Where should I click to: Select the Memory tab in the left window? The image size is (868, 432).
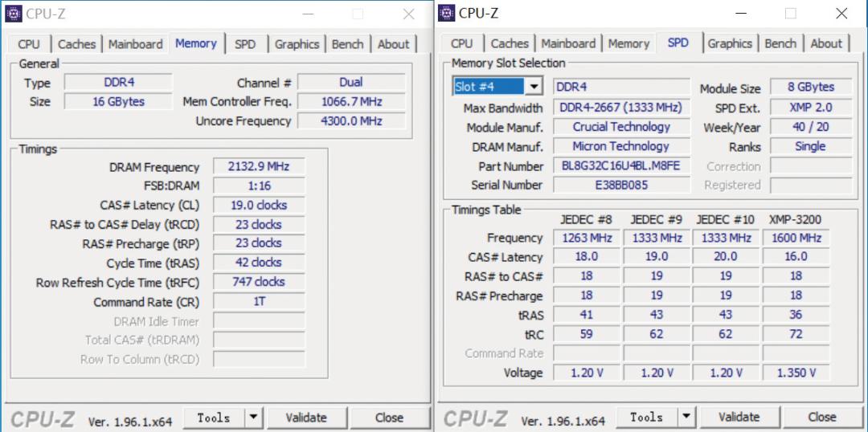click(x=196, y=43)
